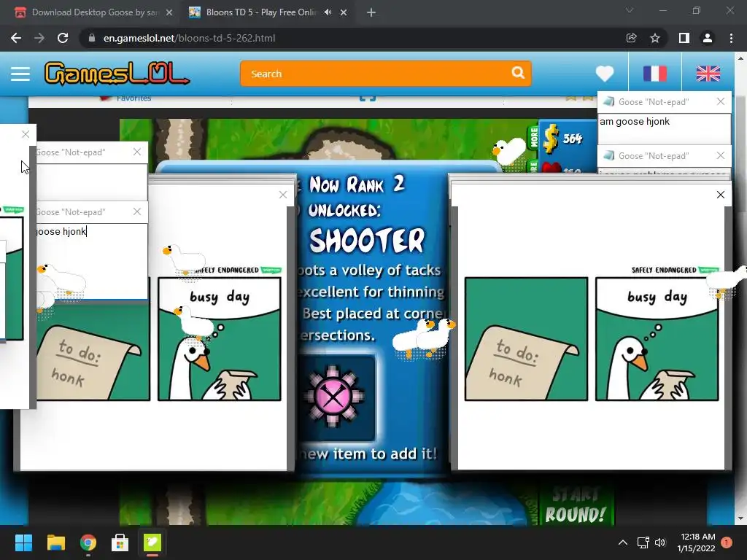747x560 pixels.
Task: Click the fullscreen brackets icon above game
Action: 368,98
